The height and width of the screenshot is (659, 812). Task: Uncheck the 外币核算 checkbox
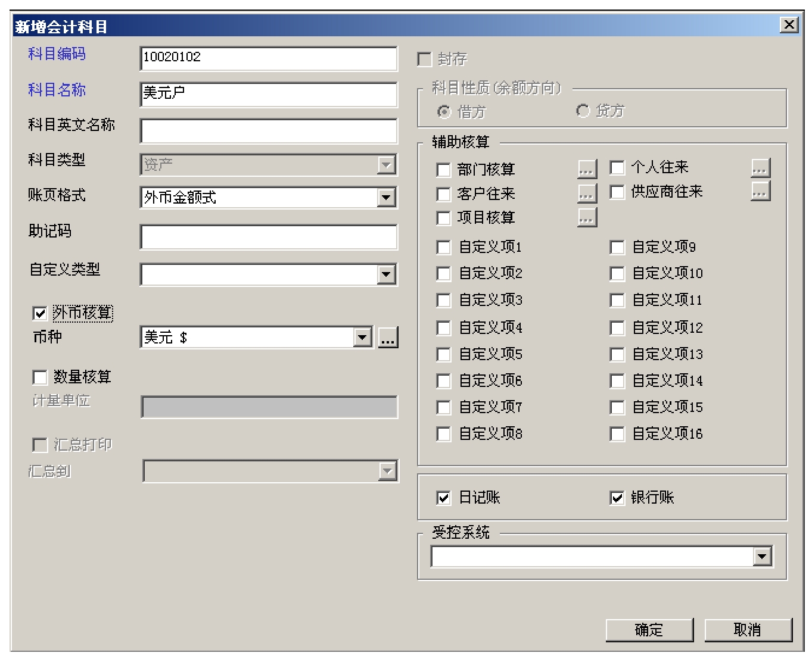tap(40, 313)
